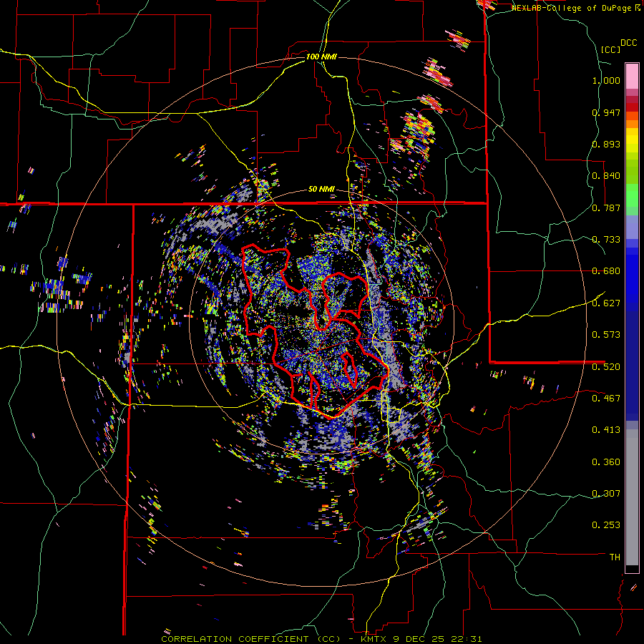Screen dimensions: 644x644
Task: Click the KMTX station identifier in caption
Action: point(373,639)
